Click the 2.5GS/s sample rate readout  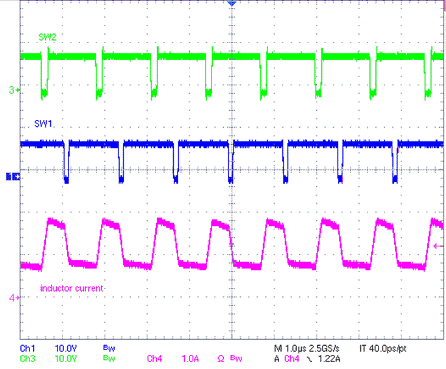tap(324, 349)
